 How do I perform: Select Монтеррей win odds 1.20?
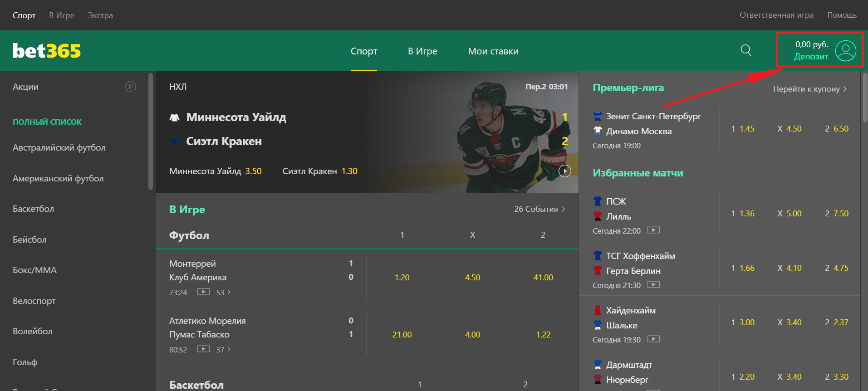click(402, 278)
